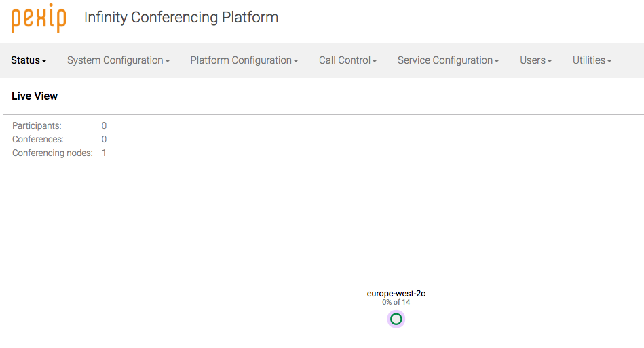Expand the Call Control dropdown
This screenshot has width=644, height=348.
pyautogui.click(x=347, y=60)
